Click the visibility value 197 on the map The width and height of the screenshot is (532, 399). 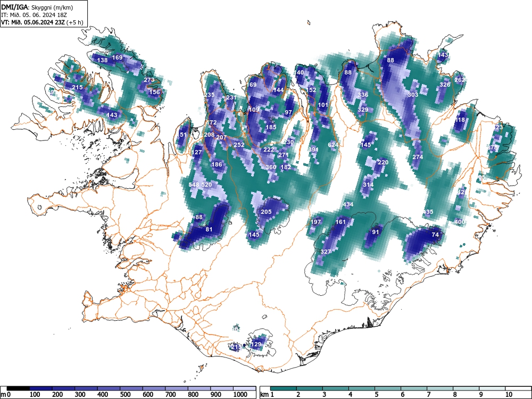316,222
